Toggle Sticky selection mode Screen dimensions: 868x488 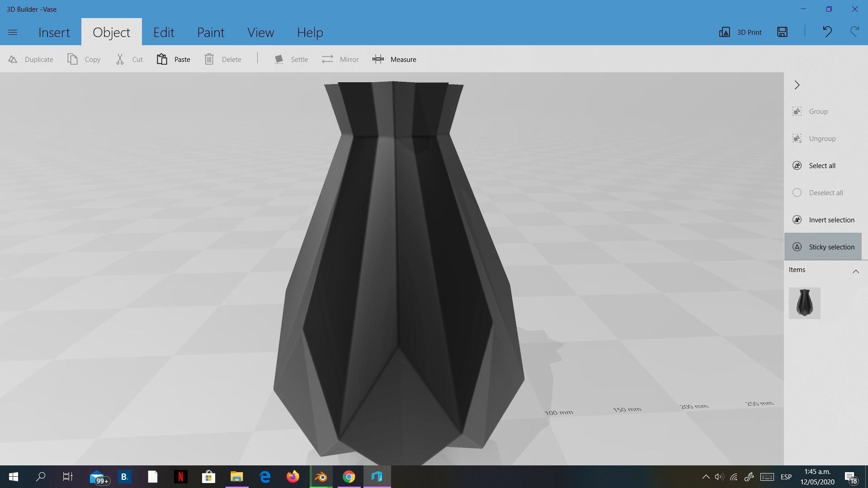(x=822, y=247)
